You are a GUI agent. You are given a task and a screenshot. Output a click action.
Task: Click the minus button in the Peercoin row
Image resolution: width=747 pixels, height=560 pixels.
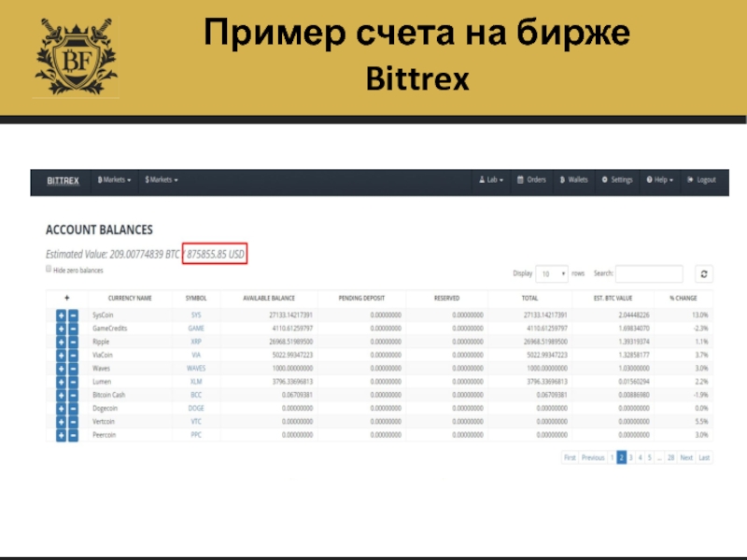coord(73,435)
